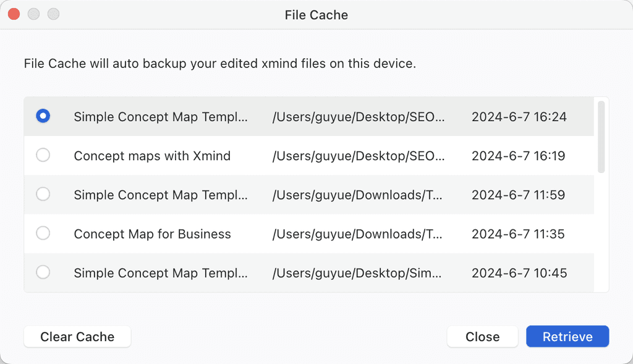Click the auto backup description text
Viewport: 633px width, 364px height.
pos(219,64)
